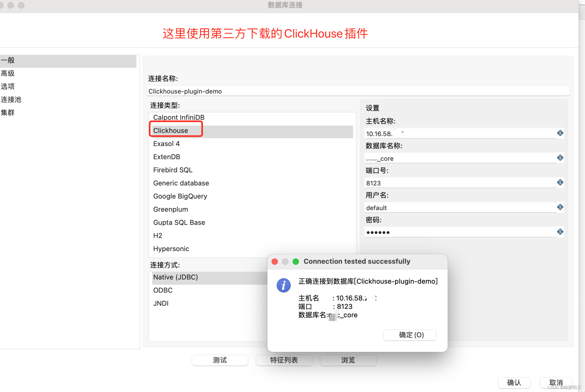Image resolution: width=585 pixels, height=392 pixels.
Task: Choose JNDI access method
Action: pos(210,304)
